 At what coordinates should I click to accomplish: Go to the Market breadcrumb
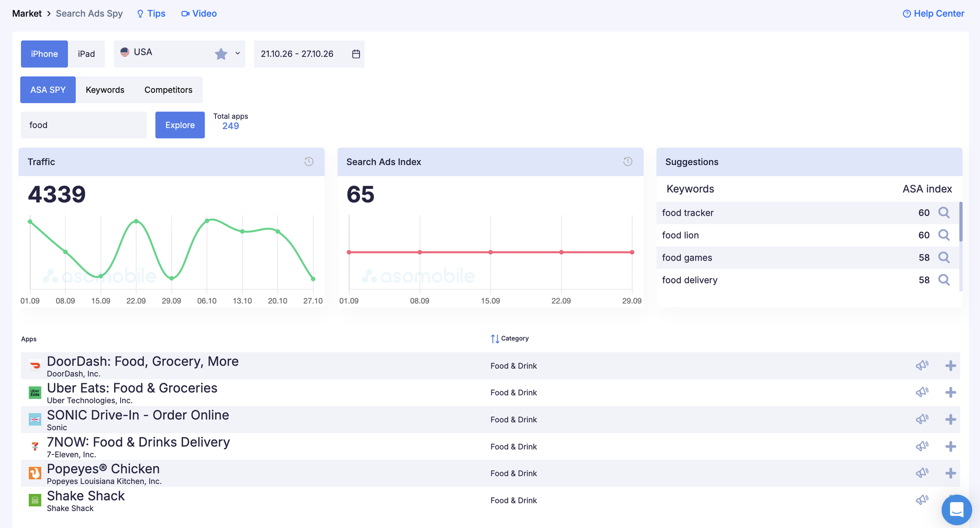(27, 14)
